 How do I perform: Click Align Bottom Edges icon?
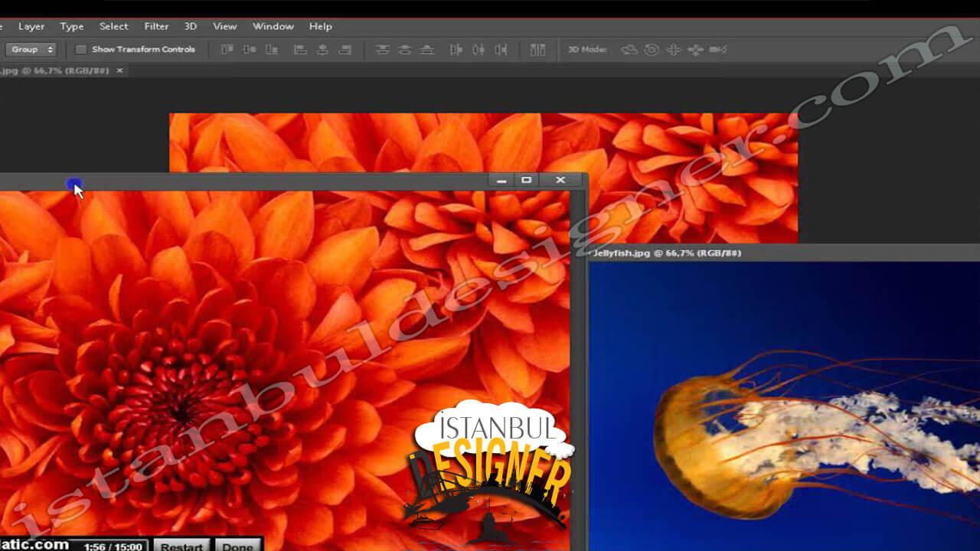(271, 50)
